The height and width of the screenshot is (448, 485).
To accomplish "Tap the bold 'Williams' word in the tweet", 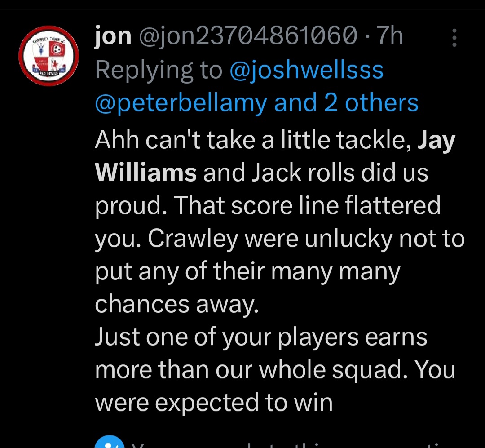I will [145, 173].
